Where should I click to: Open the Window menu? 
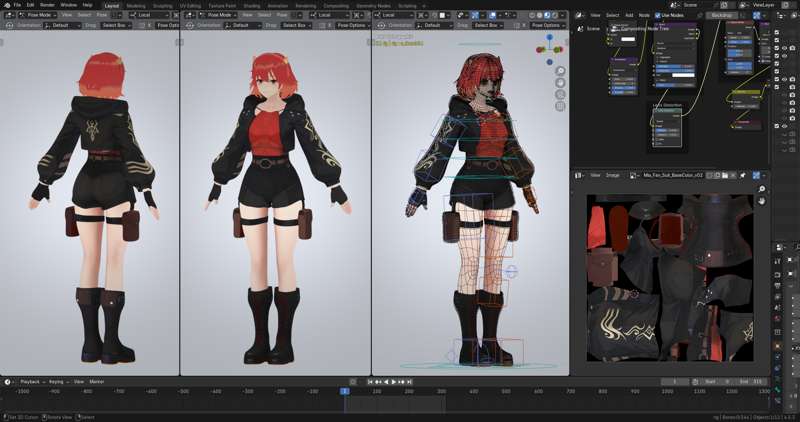coord(68,5)
